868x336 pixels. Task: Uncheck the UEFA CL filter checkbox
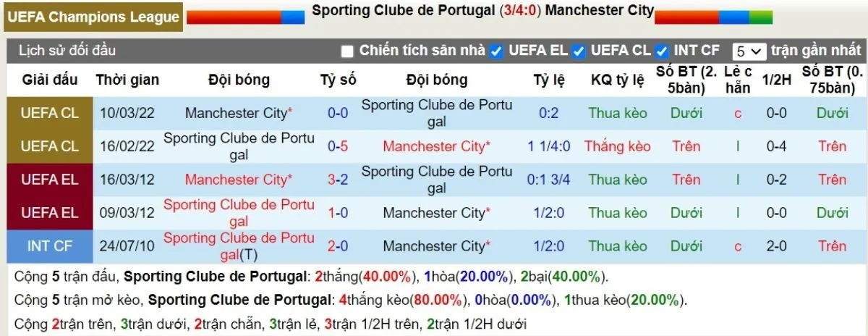(x=579, y=51)
